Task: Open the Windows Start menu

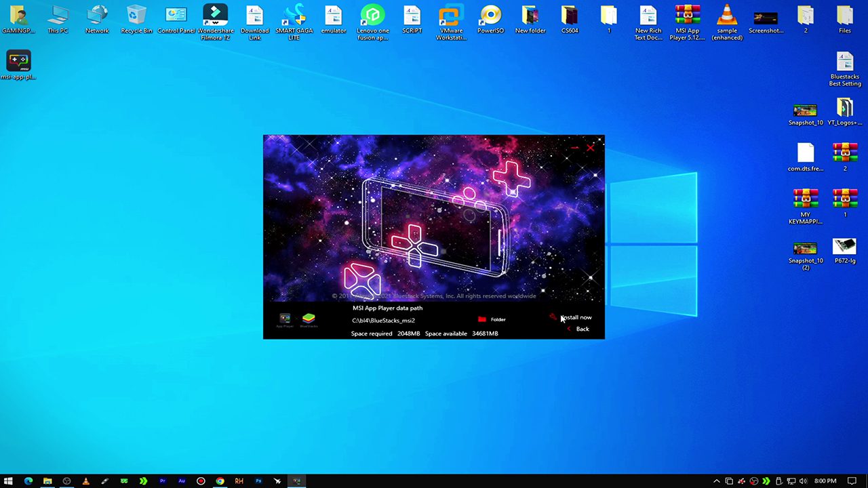Action: [x=9, y=481]
